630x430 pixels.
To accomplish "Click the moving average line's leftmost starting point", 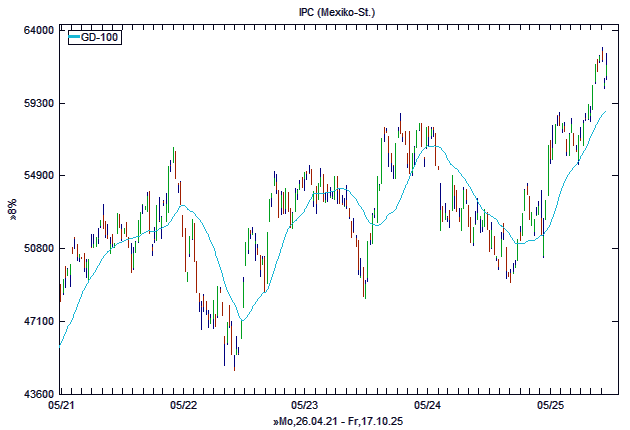I will click(61, 345).
